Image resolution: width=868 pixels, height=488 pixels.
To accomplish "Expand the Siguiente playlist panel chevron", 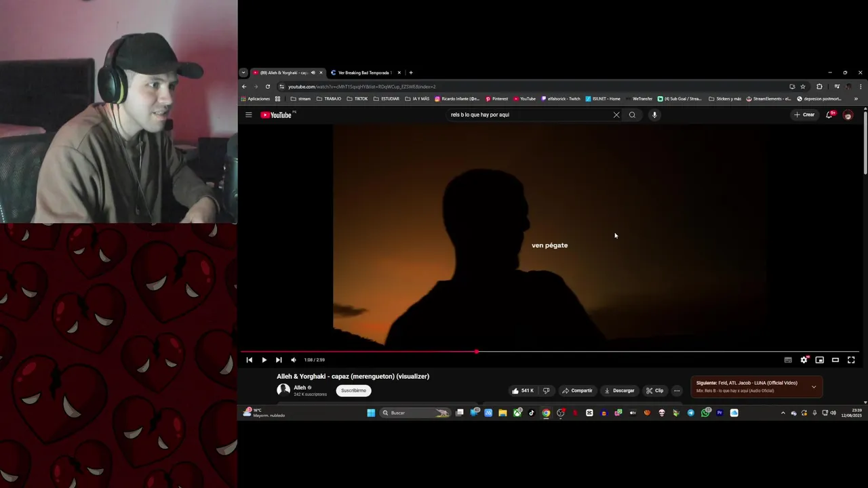I will [x=814, y=387].
